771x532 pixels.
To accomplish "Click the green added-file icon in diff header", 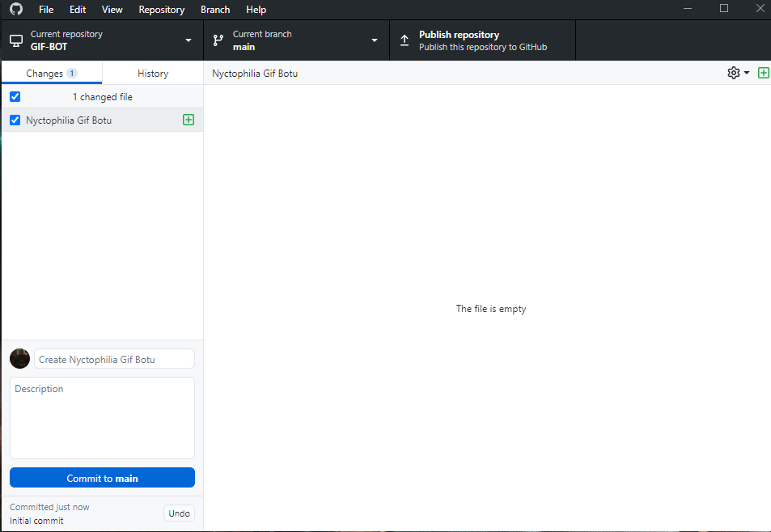I will pos(763,73).
